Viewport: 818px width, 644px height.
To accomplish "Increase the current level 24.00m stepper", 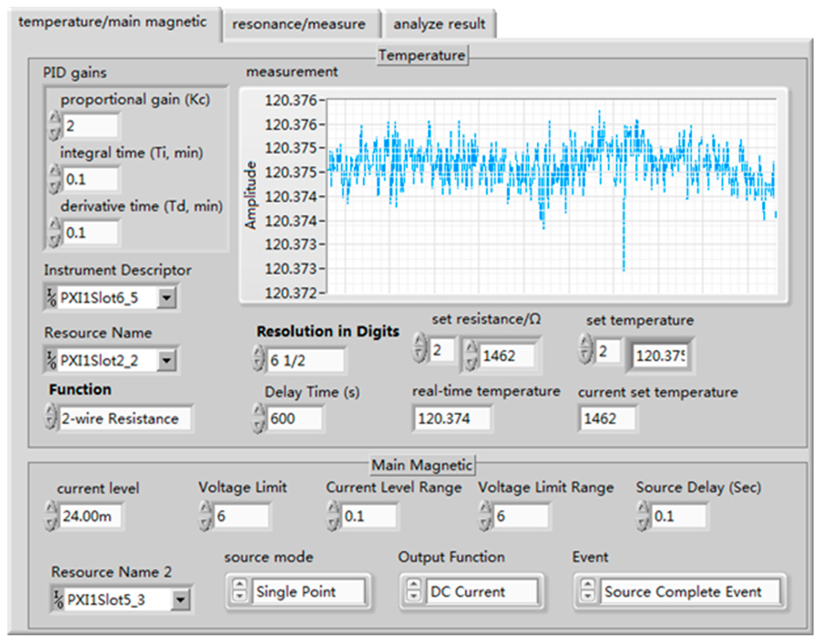I will tap(51, 508).
